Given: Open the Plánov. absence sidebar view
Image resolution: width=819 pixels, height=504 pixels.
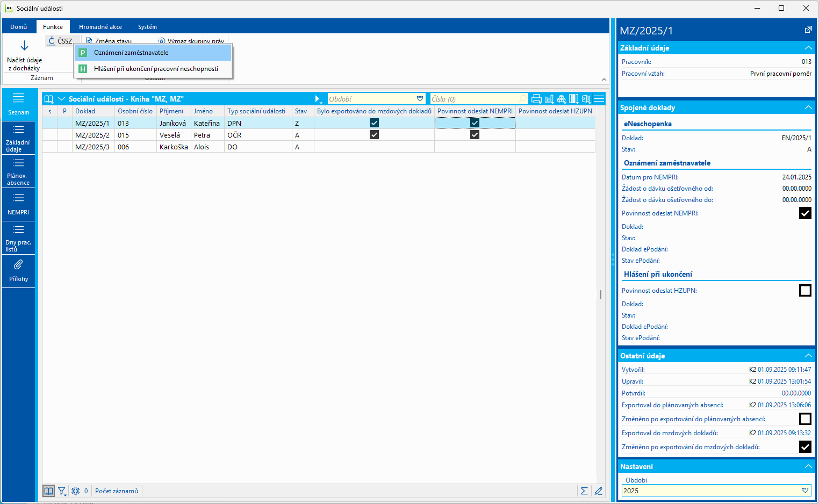Looking at the screenshot, I should click(18, 171).
